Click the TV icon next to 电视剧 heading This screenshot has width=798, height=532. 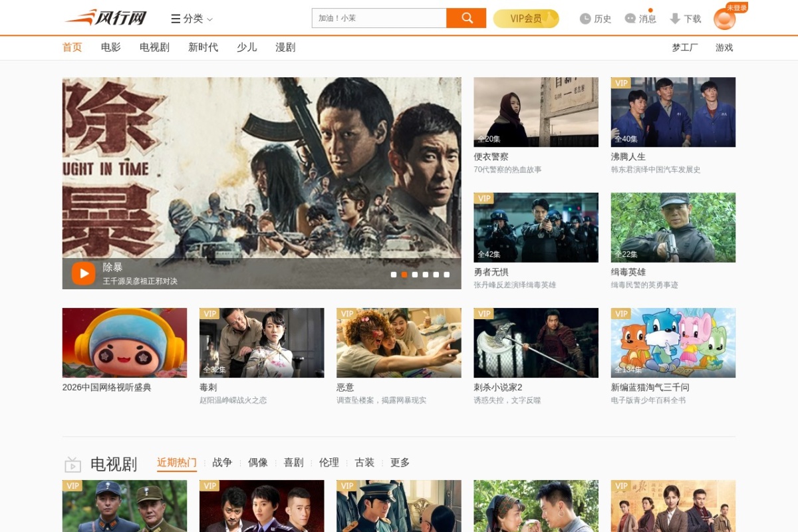(x=73, y=464)
